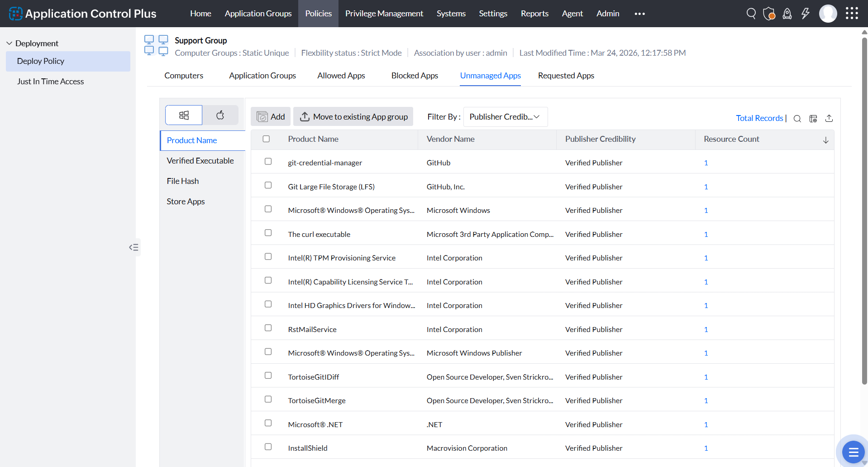Open the rocket quick-start icon
868x467 pixels.
click(787, 14)
